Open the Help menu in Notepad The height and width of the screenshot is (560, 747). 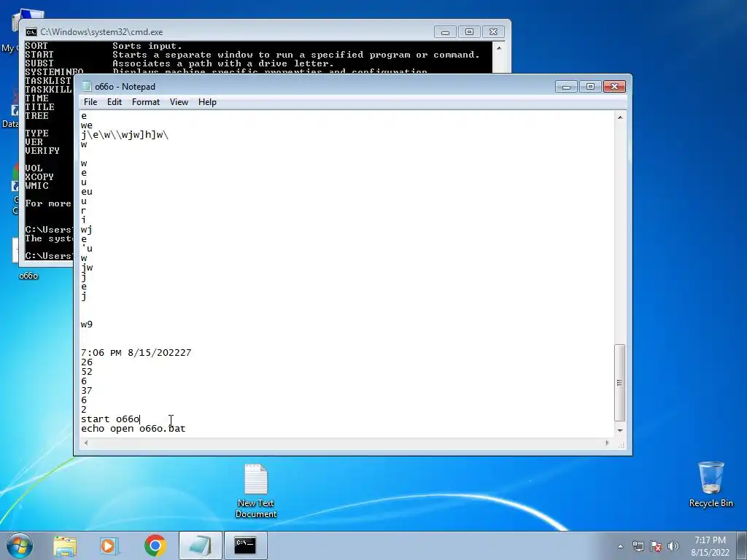click(207, 102)
